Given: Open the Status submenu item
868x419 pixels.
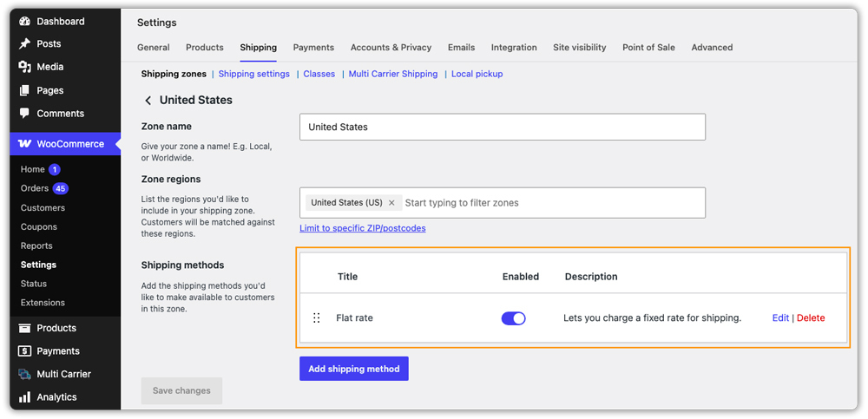Looking at the screenshot, I should point(34,284).
